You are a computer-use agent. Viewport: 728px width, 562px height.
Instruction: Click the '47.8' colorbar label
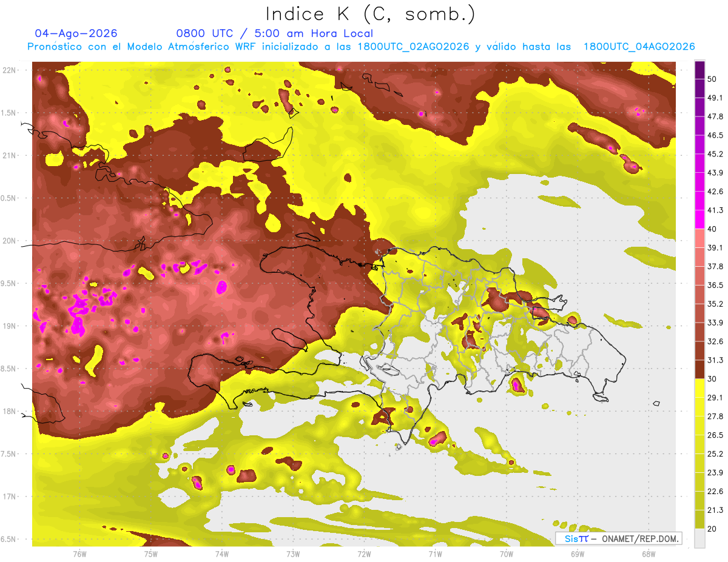pyautogui.click(x=715, y=116)
